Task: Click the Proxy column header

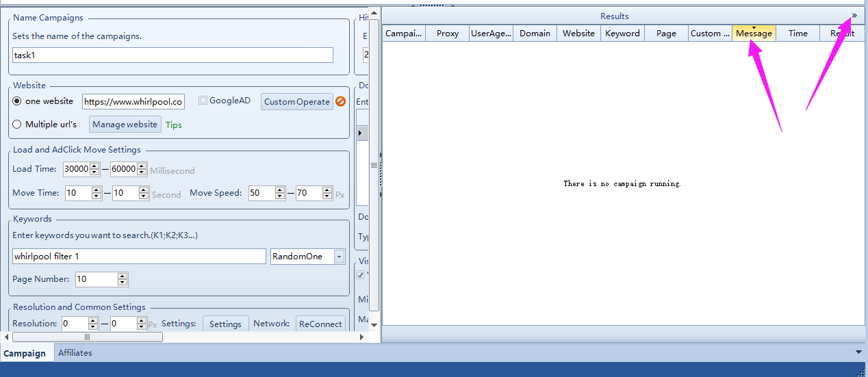Action: [448, 34]
